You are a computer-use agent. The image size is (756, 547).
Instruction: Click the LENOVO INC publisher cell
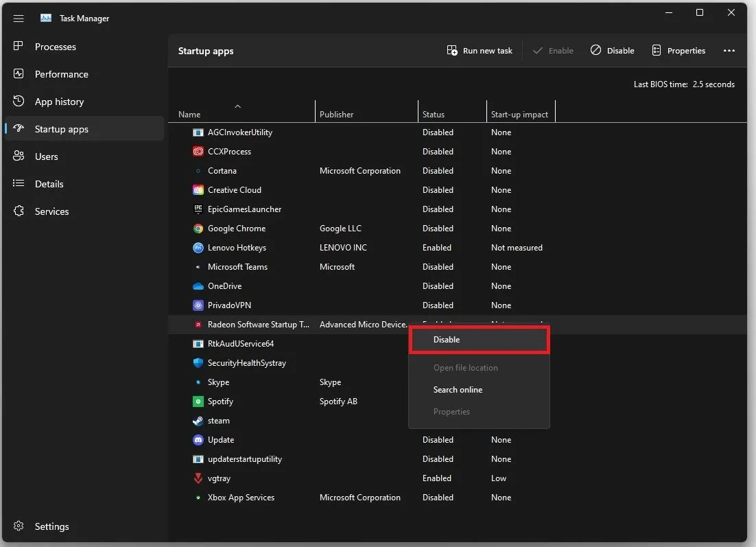coord(343,248)
